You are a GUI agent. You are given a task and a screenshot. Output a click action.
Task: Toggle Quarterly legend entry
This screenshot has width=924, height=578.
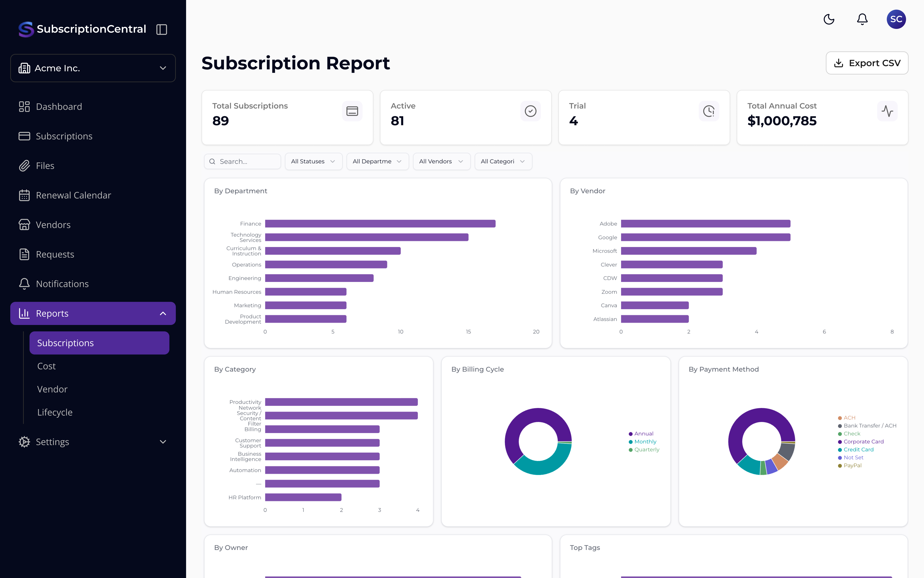coord(644,450)
